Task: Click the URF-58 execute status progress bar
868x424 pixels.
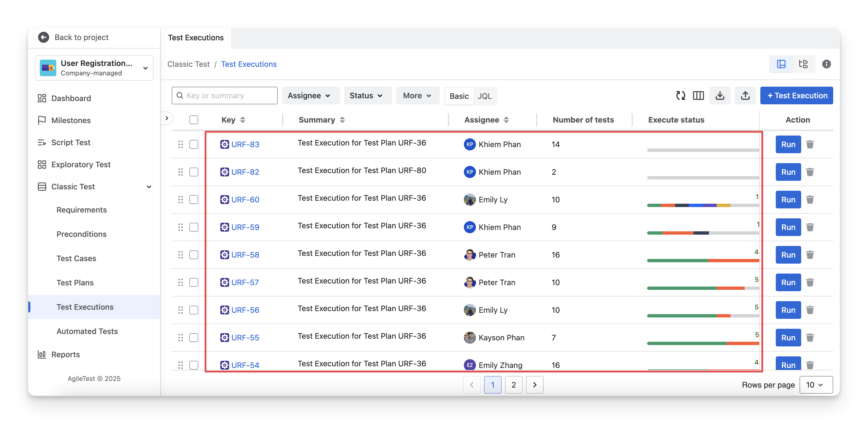Action: pos(703,261)
